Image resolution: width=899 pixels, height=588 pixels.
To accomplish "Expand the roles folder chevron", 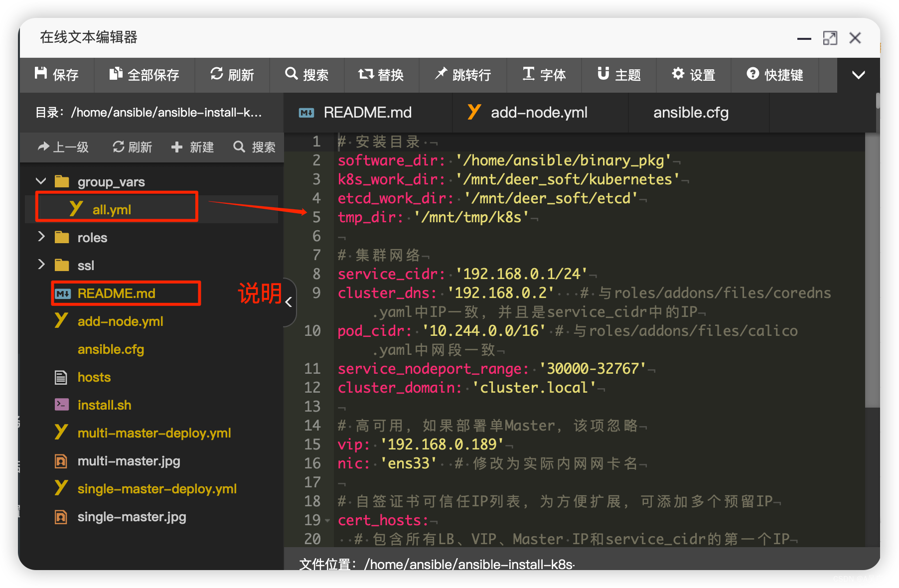I will [x=41, y=237].
